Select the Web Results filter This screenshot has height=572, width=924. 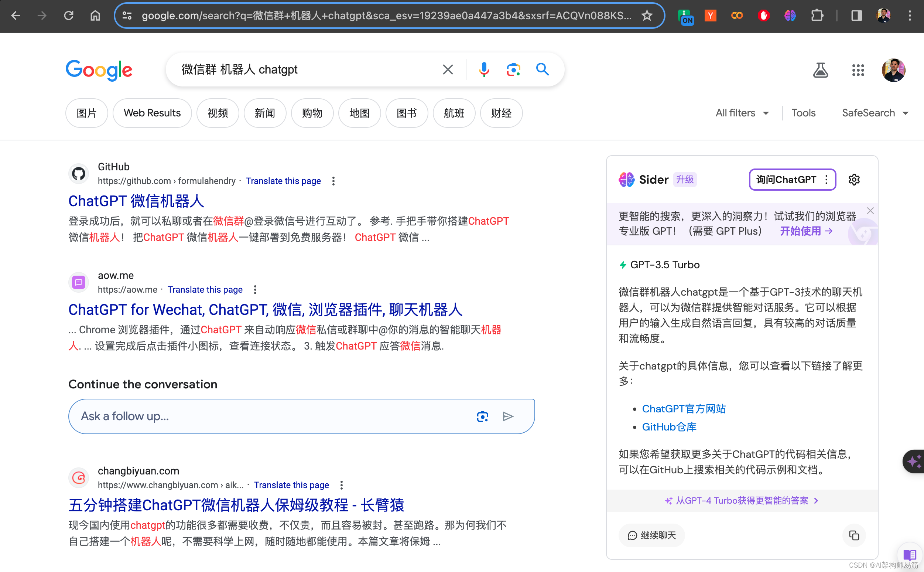click(152, 113)
